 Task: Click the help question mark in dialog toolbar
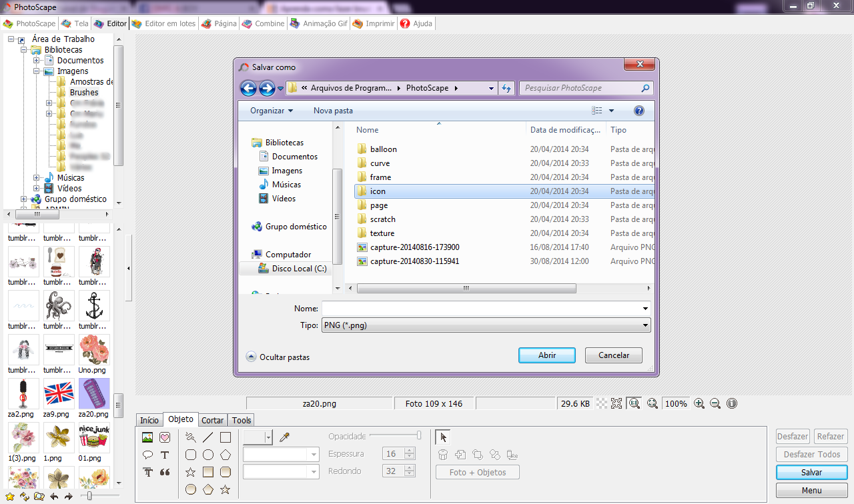[639, 111]
